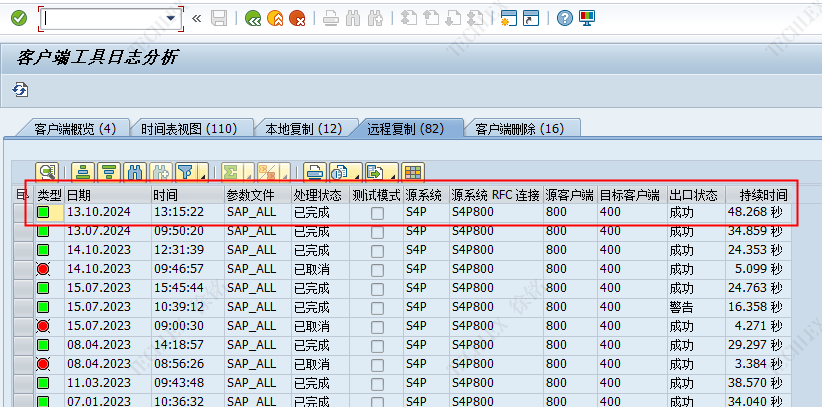
Task: Click the Details magnifier icon in ALV toolbar
Action: [48, 171]
